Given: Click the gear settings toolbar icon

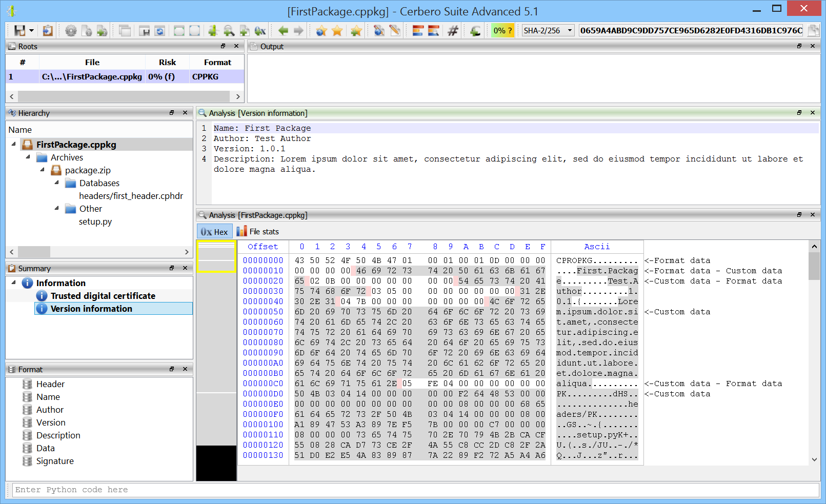Looking at the screenshot, I should tap(71, 31).
